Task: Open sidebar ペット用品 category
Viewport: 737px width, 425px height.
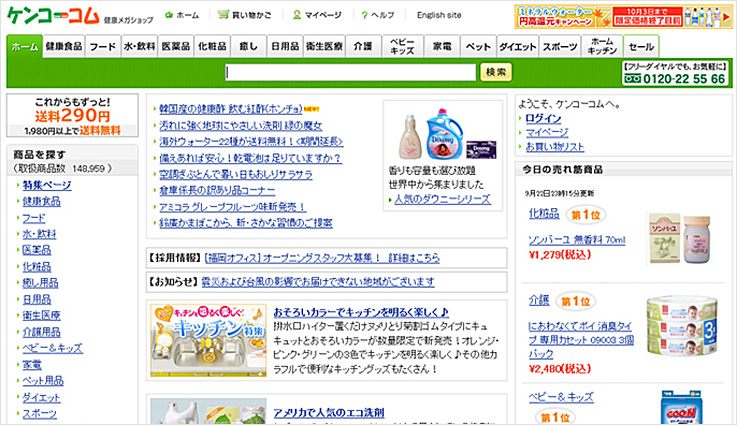Action: (43, 381)
